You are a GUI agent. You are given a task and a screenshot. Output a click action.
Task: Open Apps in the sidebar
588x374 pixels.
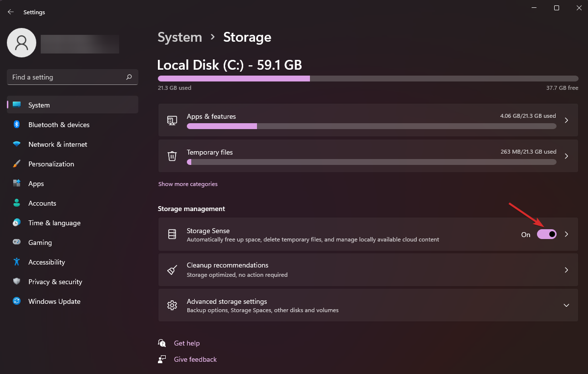pos(73,184)
